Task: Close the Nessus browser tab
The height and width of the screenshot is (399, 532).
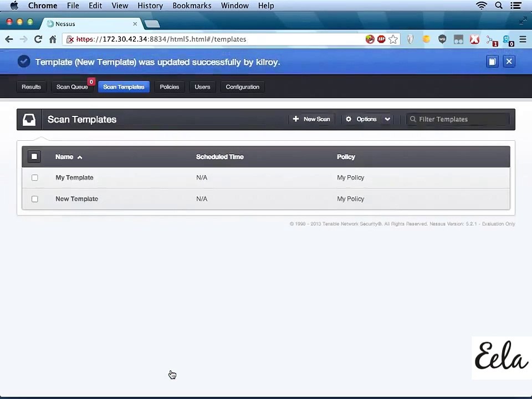Action: [135, 24]
